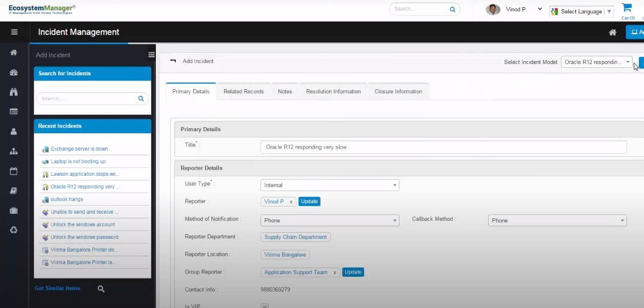Click the home icon in left sidebar
Image resolution: width=644 pixels, height=308 pixels.
click(x=14, y=52)
